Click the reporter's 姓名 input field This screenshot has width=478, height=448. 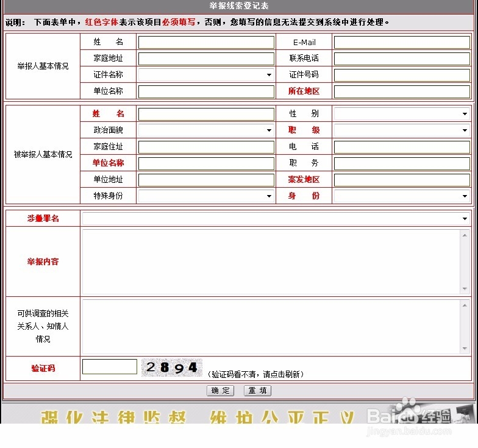point(206,43)
